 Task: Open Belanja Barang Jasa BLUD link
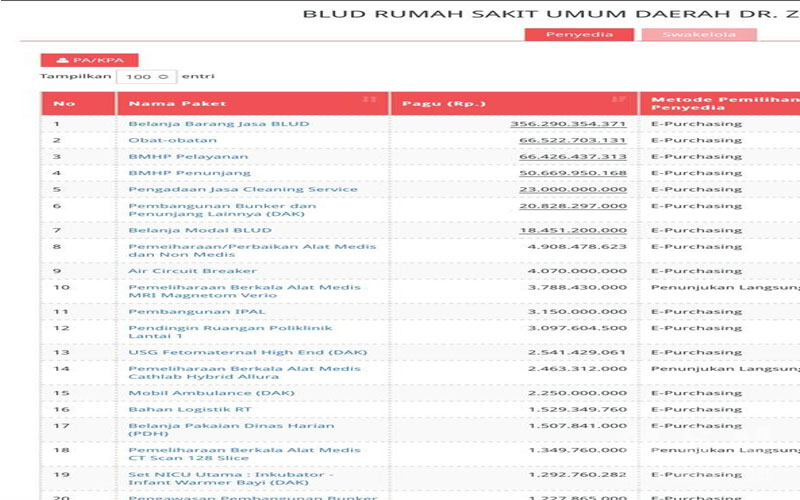point(219,124)
